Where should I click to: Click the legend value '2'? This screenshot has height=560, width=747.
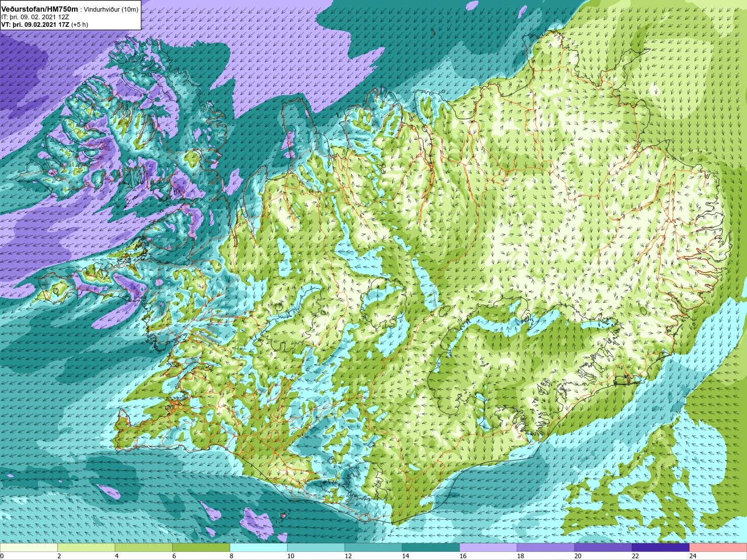[60, 556]
